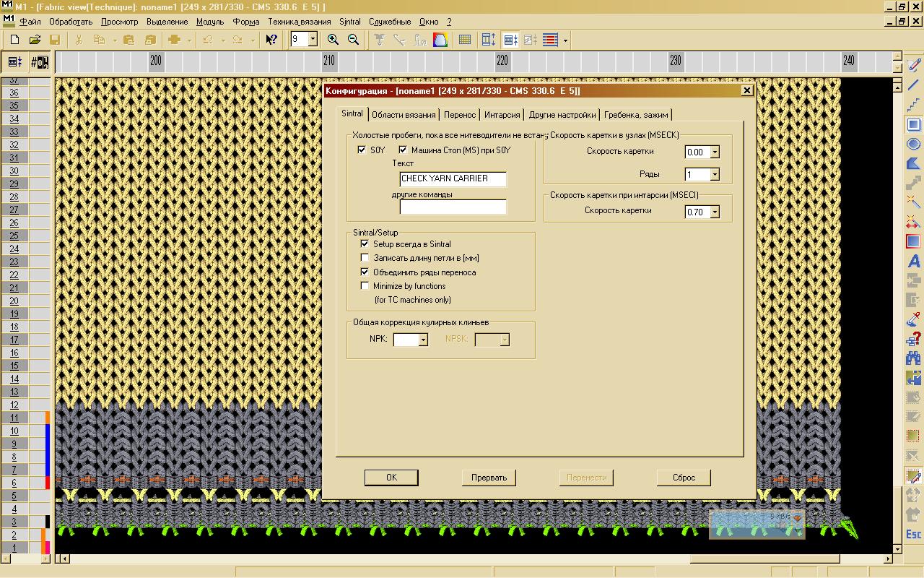This screenshot has height=578, width=924.
Task: Switch to the 'Интарсия' tab
Action: 502,115
